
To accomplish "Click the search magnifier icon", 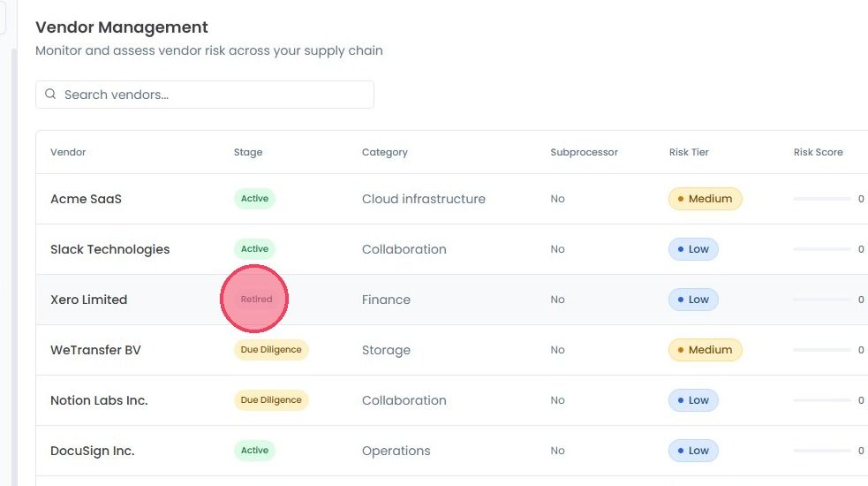I will pyautogui.click(x=50, y=95).
